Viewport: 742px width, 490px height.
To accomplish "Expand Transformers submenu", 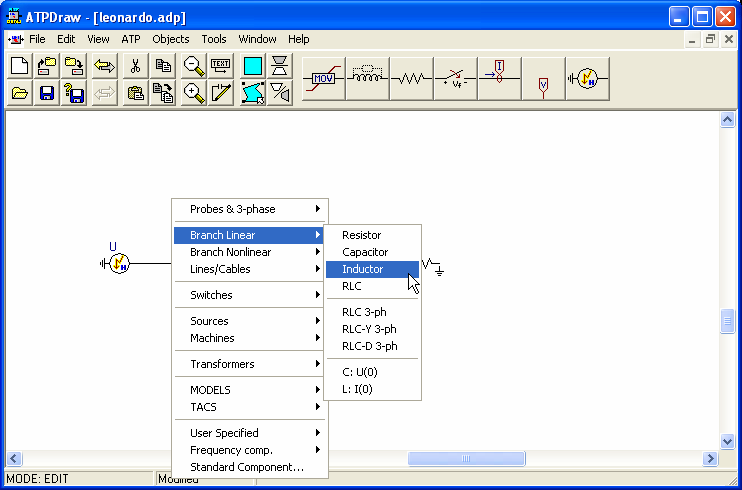I will tap(249, 365).
